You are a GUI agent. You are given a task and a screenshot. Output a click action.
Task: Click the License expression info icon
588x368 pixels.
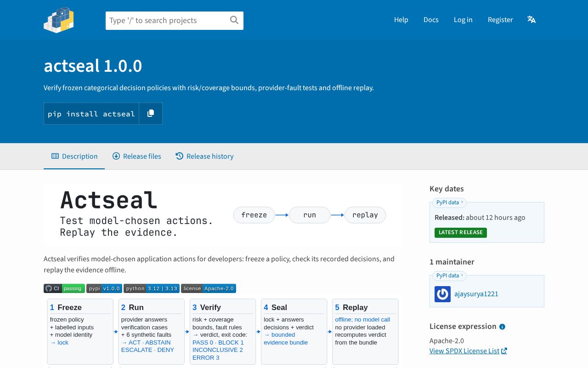[x=502, y=327]
